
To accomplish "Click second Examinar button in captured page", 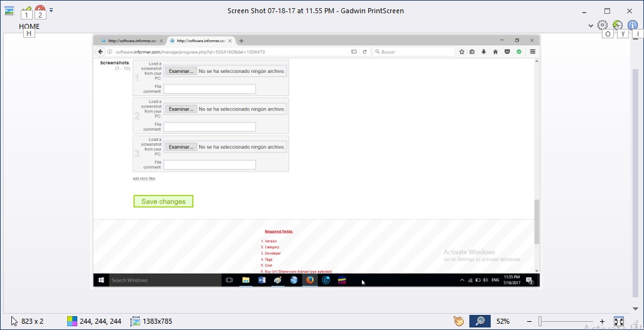I will click(x=181, y=109).
